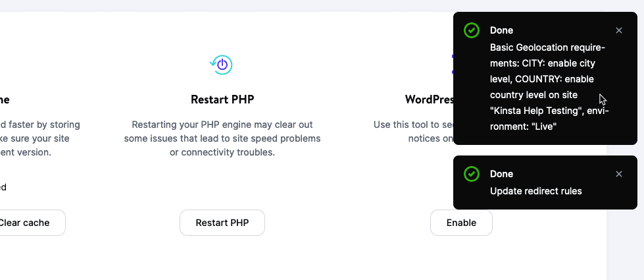The width and height of the screenshot is (644, 280).
Task: Click the partially hidden WordPress heading
Action: (x=429, y=99)
